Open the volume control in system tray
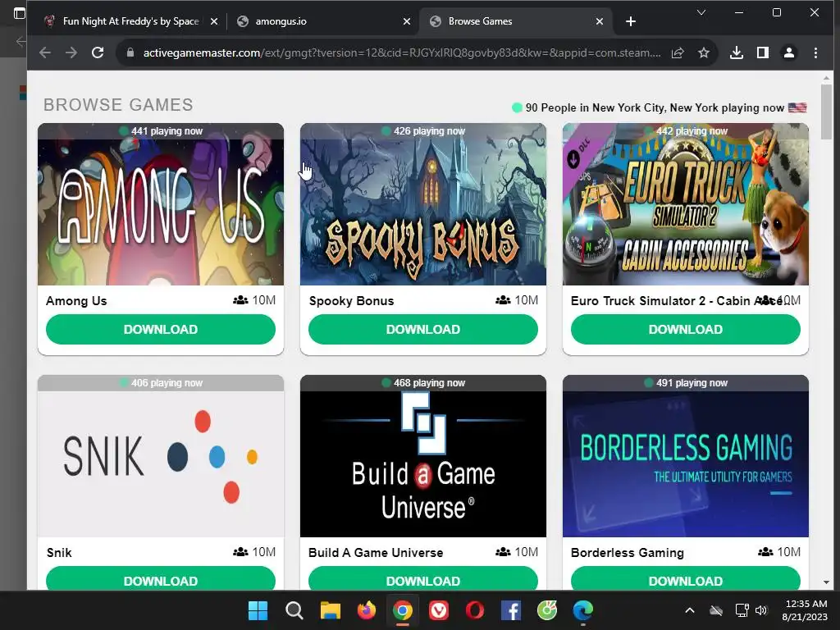 click(761, 610)
